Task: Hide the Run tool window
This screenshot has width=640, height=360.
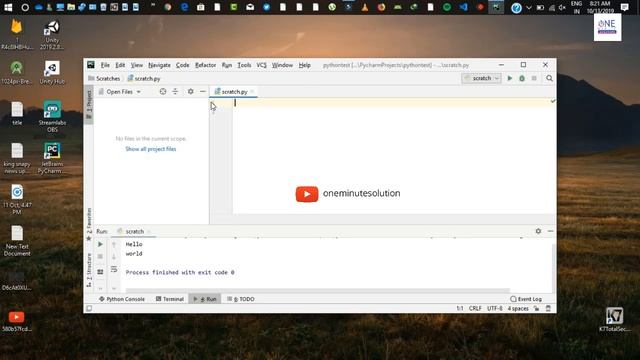Action: click(x=550, y=231)
